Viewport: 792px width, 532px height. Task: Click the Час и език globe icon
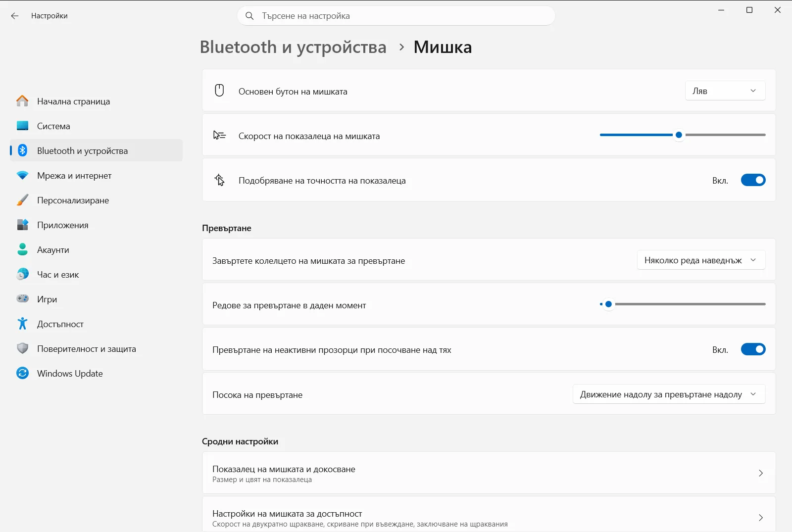22,274
